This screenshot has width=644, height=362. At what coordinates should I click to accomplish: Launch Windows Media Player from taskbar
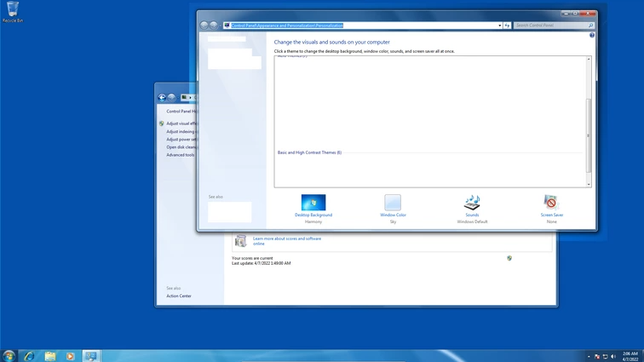(70, 356)
